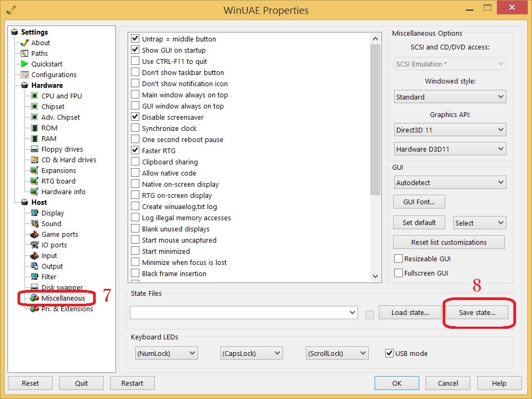The image size is (532, 399).
Task: Click the CPU and FPU chip icon
Action: [x=34, y=96]
